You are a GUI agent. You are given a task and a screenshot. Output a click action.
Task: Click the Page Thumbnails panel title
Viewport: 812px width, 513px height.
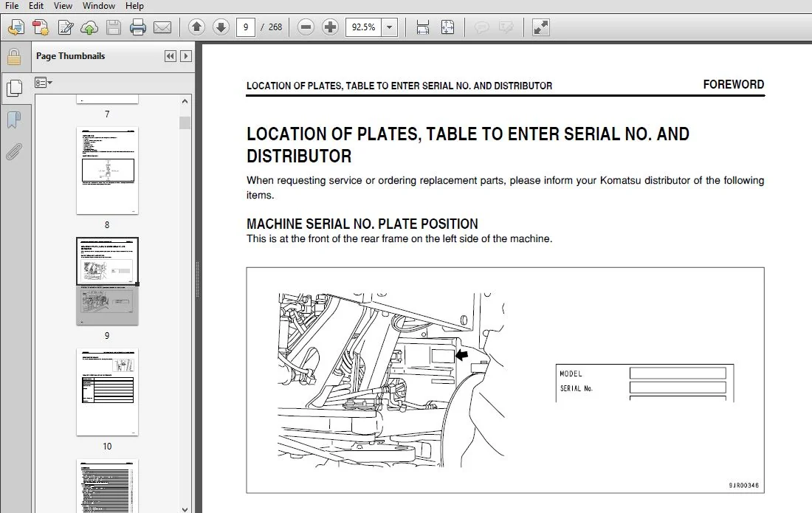click(x=70, y=56)
